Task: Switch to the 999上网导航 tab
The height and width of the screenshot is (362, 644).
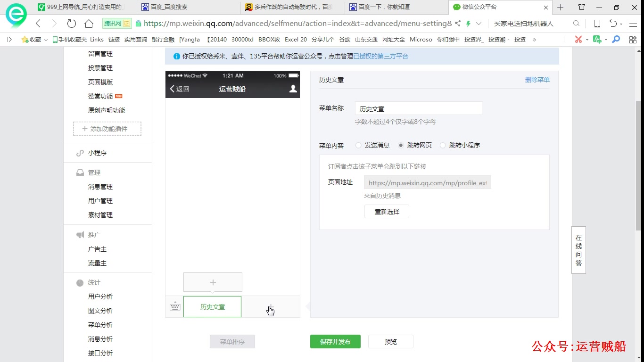Action: click(x=85, y=7)
